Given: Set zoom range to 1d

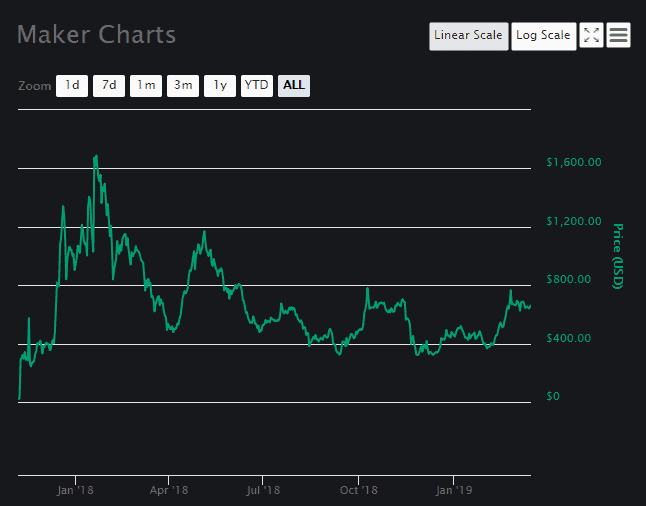Looking at the screenshot, I should (72, 86).
